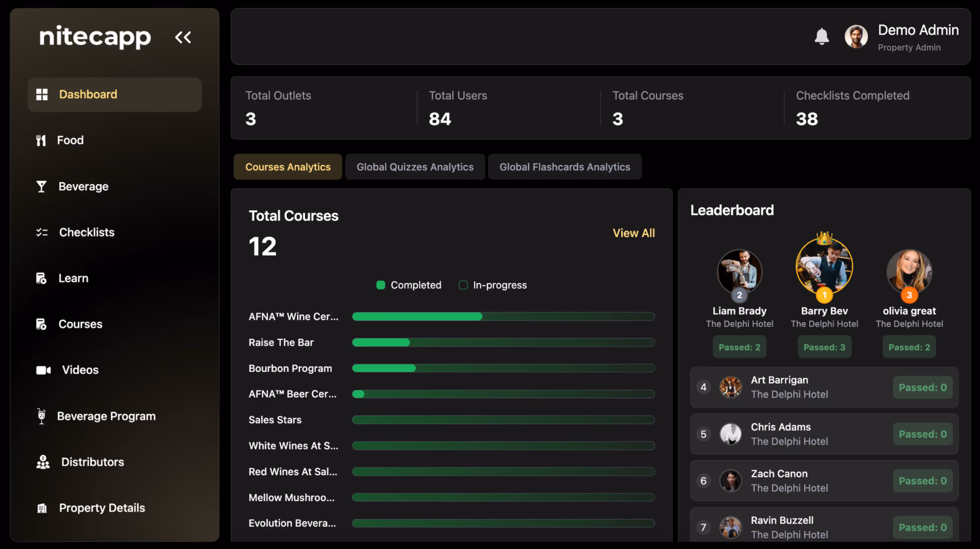
Task: Click View All courses link
Action: pyautogui.click(x=633, y=233)
